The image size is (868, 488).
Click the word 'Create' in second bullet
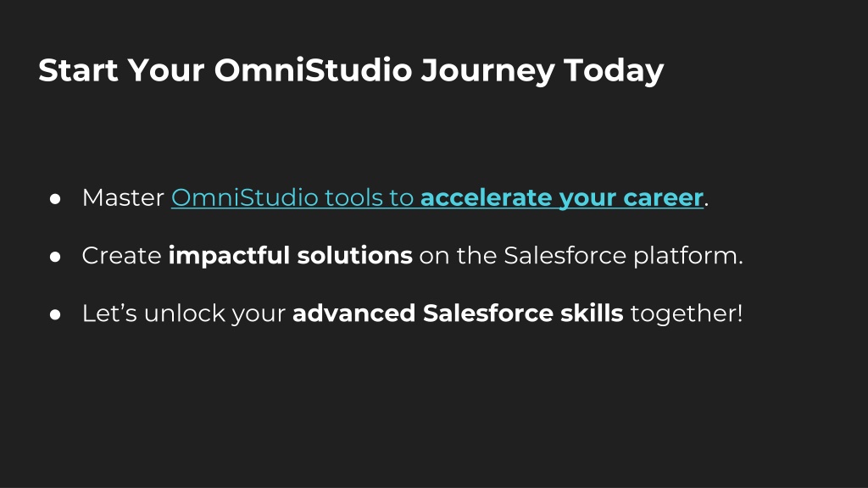122,256
